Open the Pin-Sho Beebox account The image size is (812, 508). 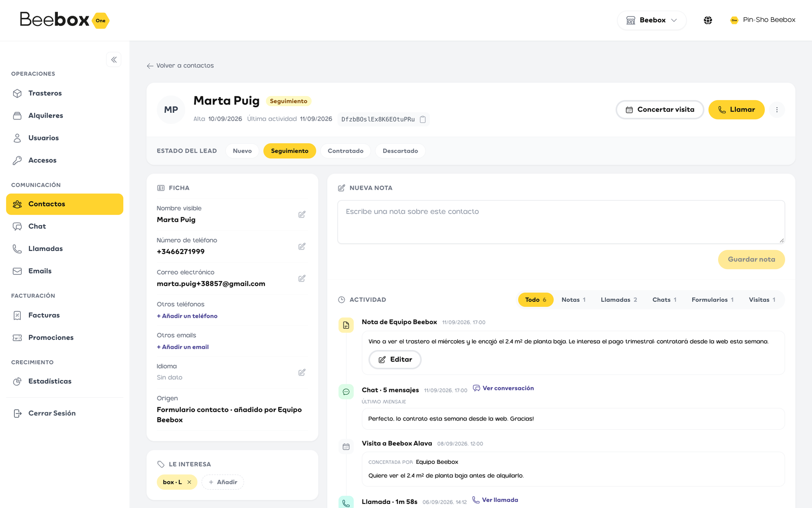coord(763,20)
